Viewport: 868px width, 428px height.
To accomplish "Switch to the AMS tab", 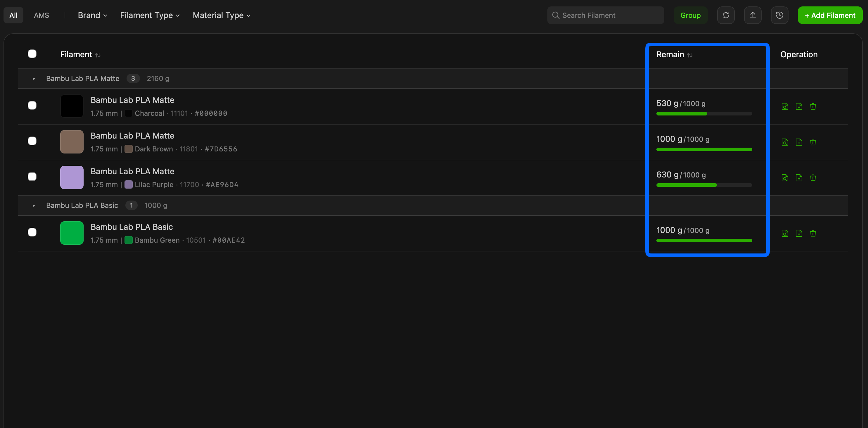I will point(42,15).
